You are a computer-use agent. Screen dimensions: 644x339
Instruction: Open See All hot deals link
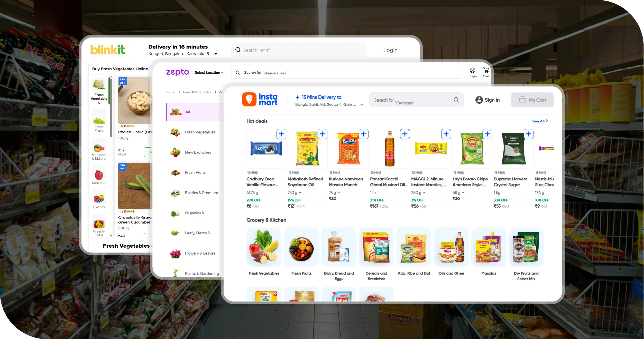coord(540,121)
